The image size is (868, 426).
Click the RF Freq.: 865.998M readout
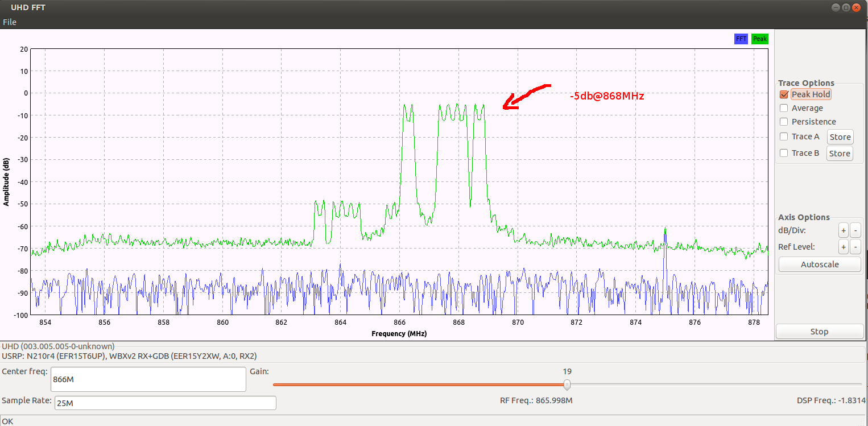(536, 400)
